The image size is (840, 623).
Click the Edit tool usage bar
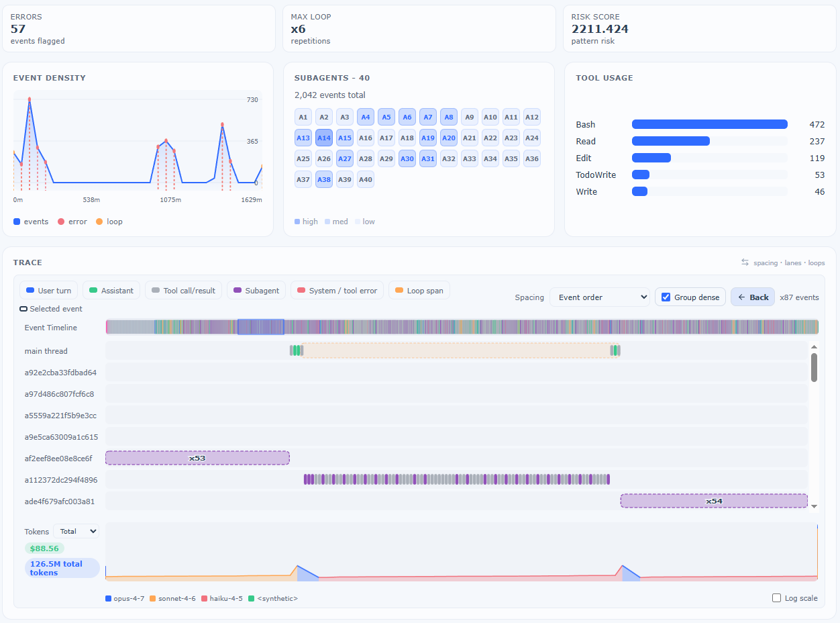(x=651, y=158)
